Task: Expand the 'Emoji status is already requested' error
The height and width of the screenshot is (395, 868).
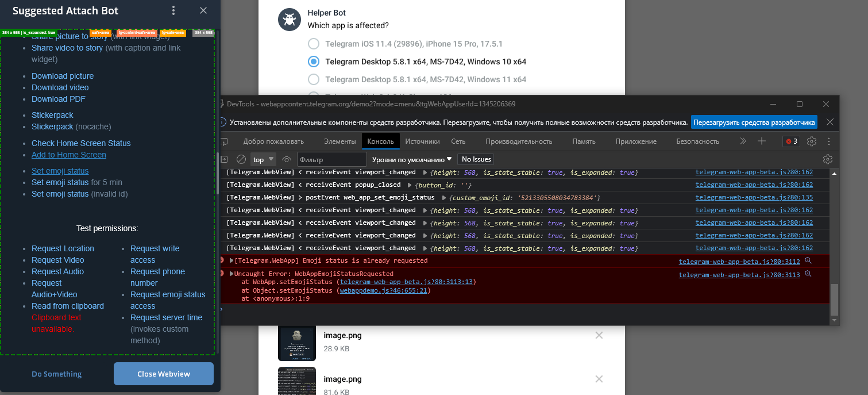Action: coord(232,260)
